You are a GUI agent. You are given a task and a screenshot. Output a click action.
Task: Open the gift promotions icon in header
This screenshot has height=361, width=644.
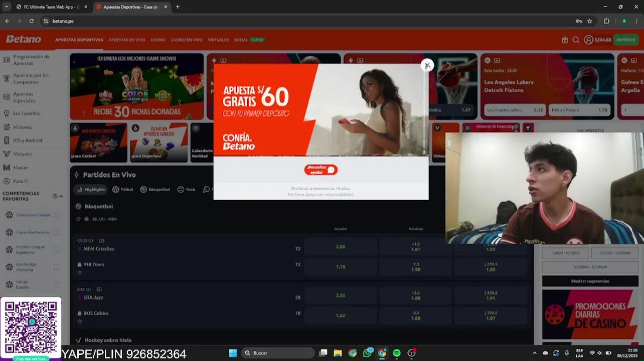[565, 40]
